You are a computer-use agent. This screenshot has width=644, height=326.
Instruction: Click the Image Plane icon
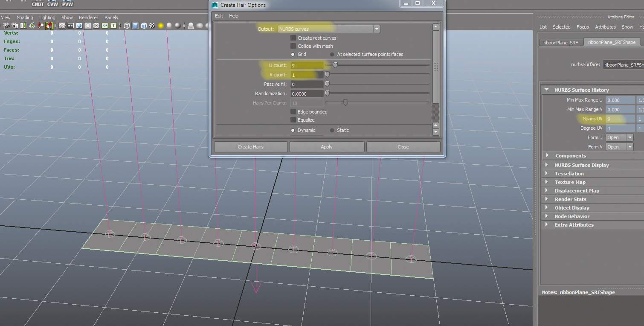coord(32,26)
